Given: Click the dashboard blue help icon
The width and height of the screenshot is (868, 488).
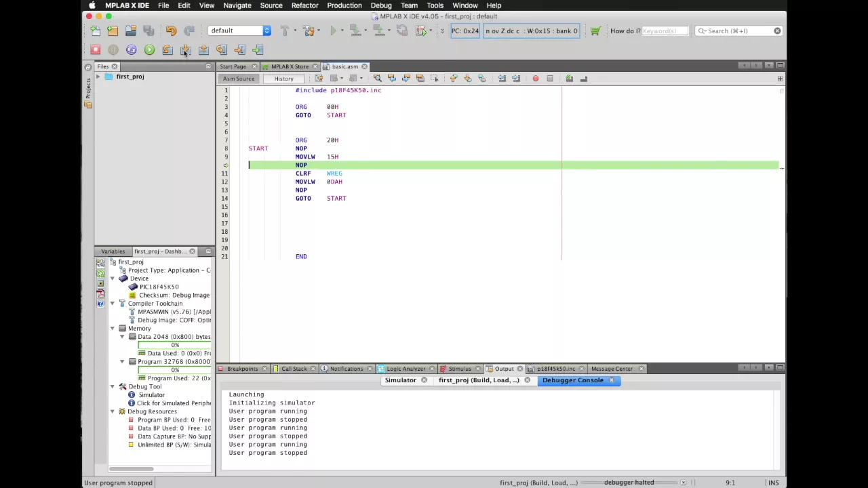Looking at the screenshot, I should tap(100, 304).
